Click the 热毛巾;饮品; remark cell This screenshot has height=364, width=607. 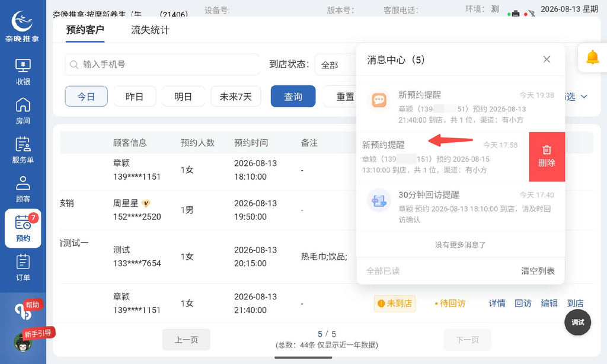324,256
